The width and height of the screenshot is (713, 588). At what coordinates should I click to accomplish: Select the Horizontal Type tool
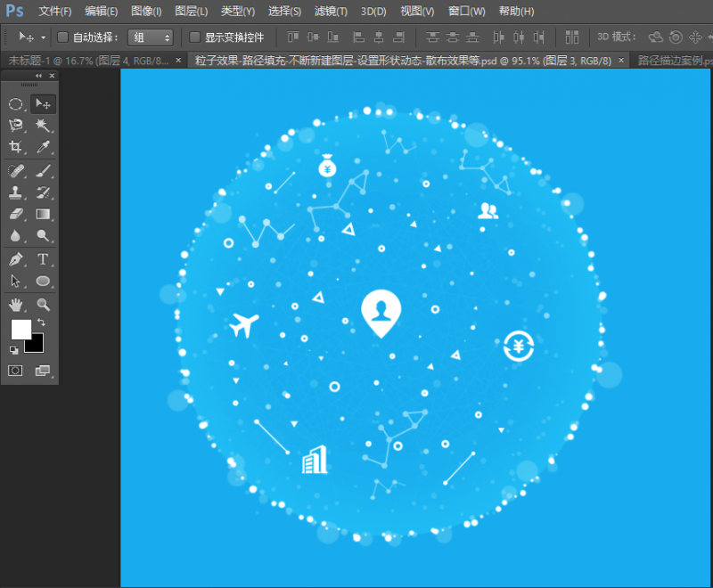coord(43,259)
